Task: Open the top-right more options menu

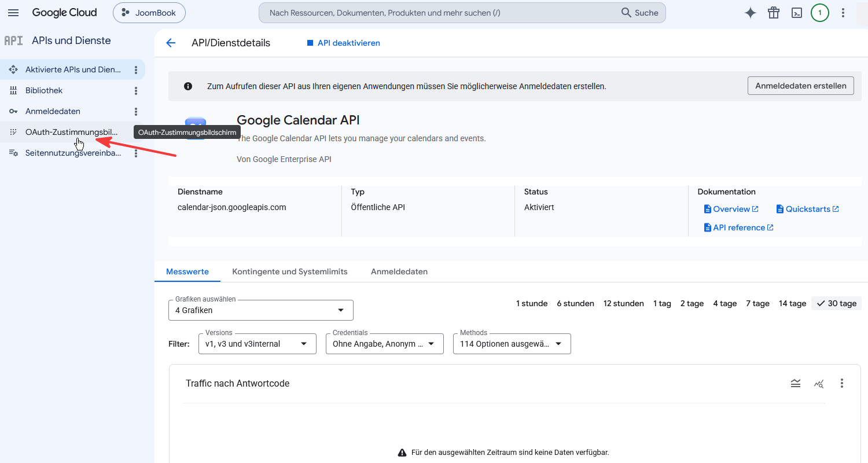Action: click(843, 13)
